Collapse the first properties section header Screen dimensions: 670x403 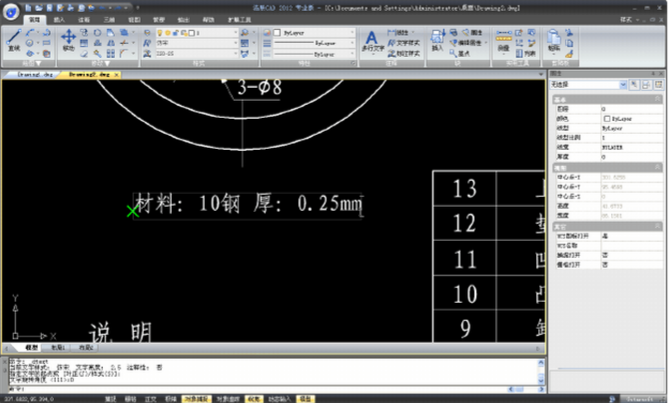(x=658, y=99)
